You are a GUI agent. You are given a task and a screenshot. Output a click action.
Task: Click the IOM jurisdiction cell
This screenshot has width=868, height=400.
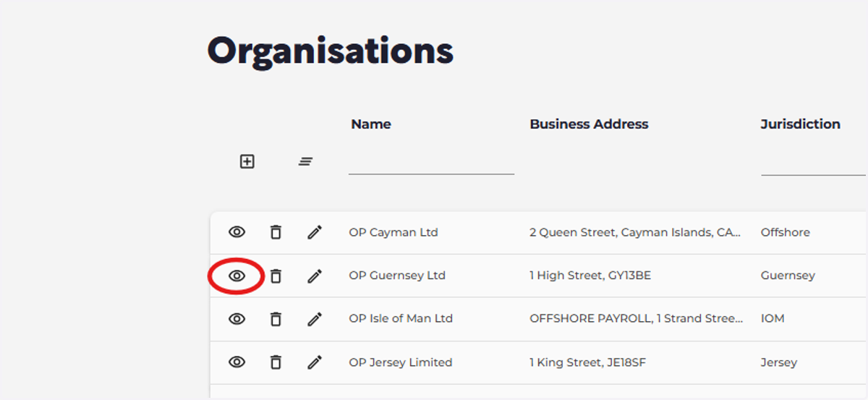pos(773,319)
